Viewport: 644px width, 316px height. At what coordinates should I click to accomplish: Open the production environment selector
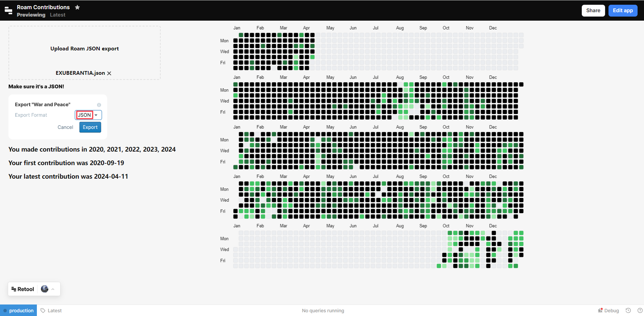(x=19, y=311)
